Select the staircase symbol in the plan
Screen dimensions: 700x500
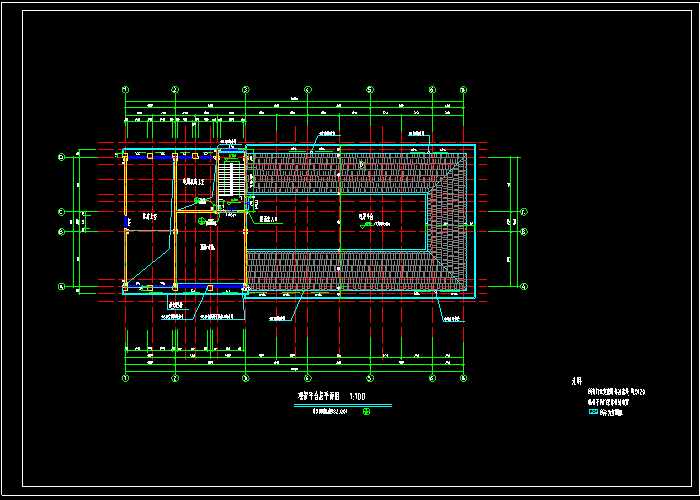pyautogui.click(x=232, y=182)
